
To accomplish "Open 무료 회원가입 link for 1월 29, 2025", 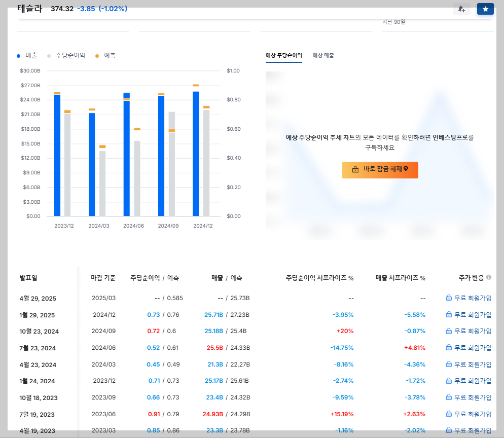I will pyautogui.click(x=469, y=315).
